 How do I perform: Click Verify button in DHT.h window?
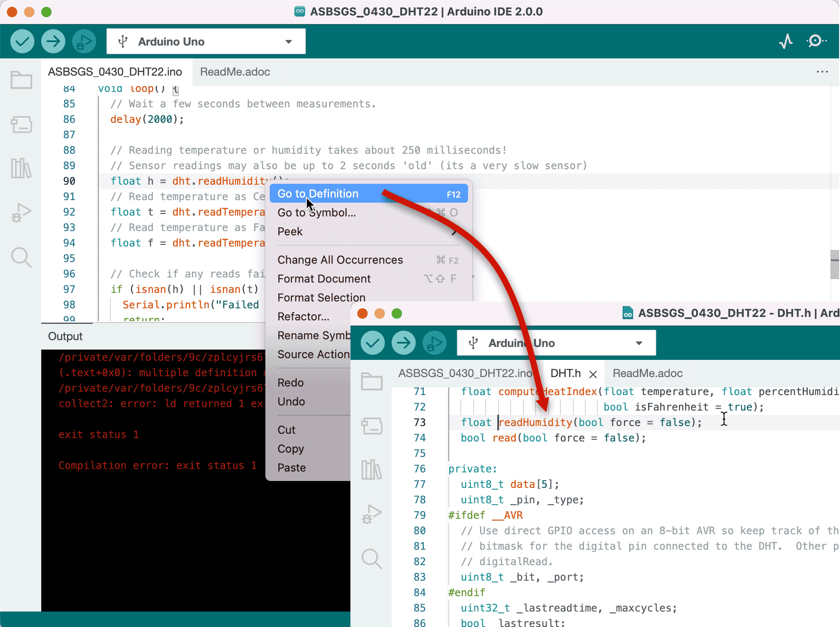tap(373, 343)
